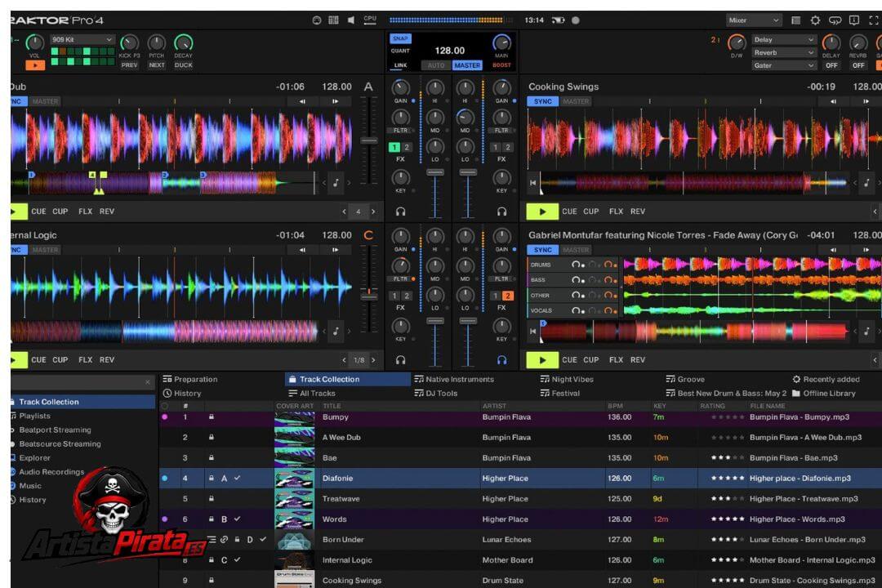882x588 pixels.
Task: Open the preferences gear in the header
Action: pyautogui.click(x=815, y=20)
